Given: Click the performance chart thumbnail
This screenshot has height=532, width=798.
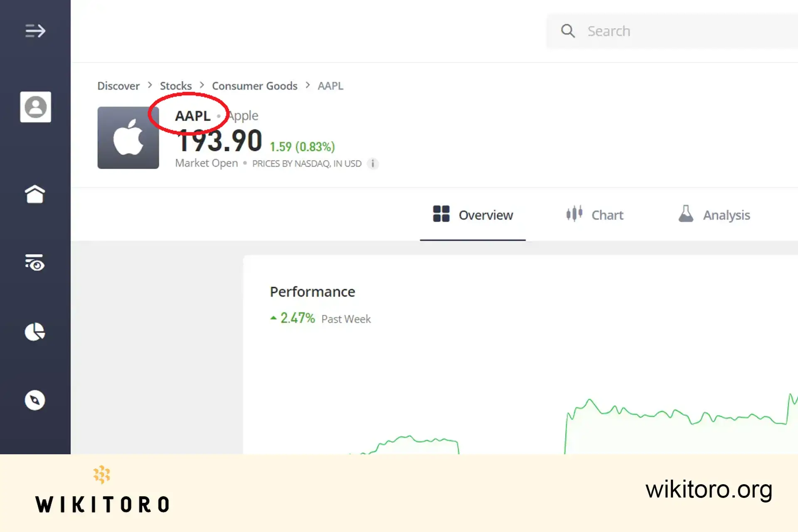Looking at the screenshot, I should point(522,416).
